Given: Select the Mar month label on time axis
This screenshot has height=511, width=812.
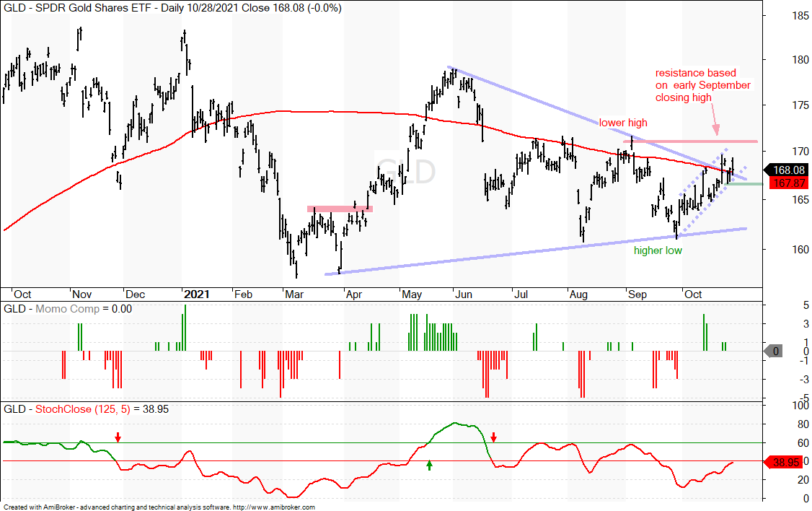Looking at the screenshot, I should [294, 294].
